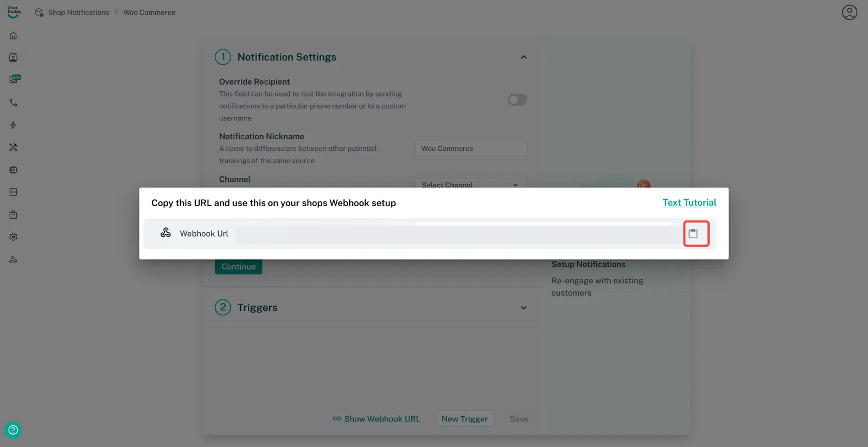This screenshot has height=447, width=868.
Task: Open the settings gear icon in the sidebar
Action: (x=14, y=237)
